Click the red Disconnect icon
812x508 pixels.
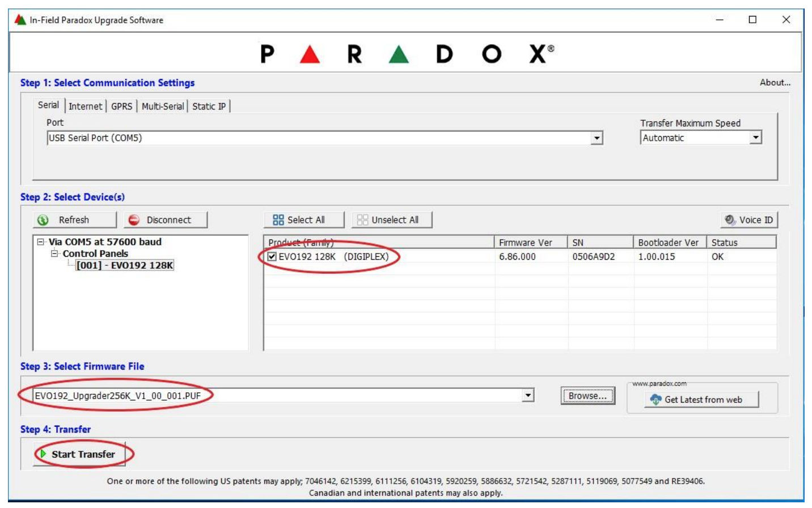tap(134, 220)
